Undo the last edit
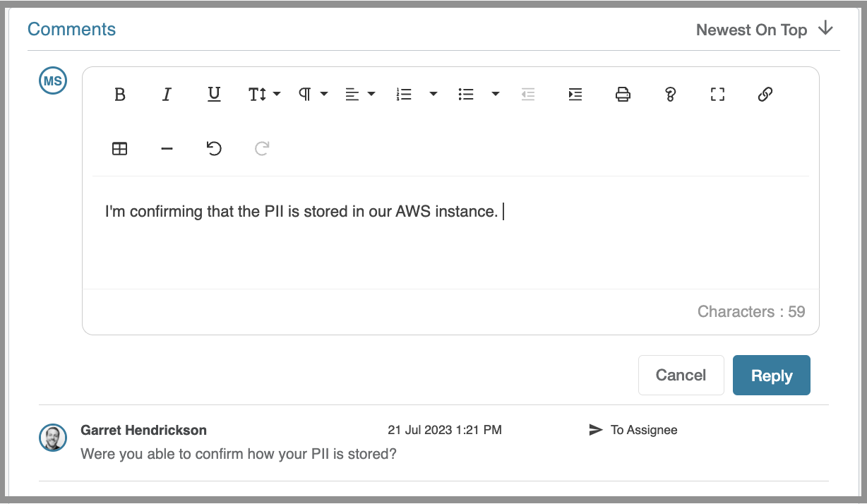This screenshot has width=867, height=504. [214, 148]
